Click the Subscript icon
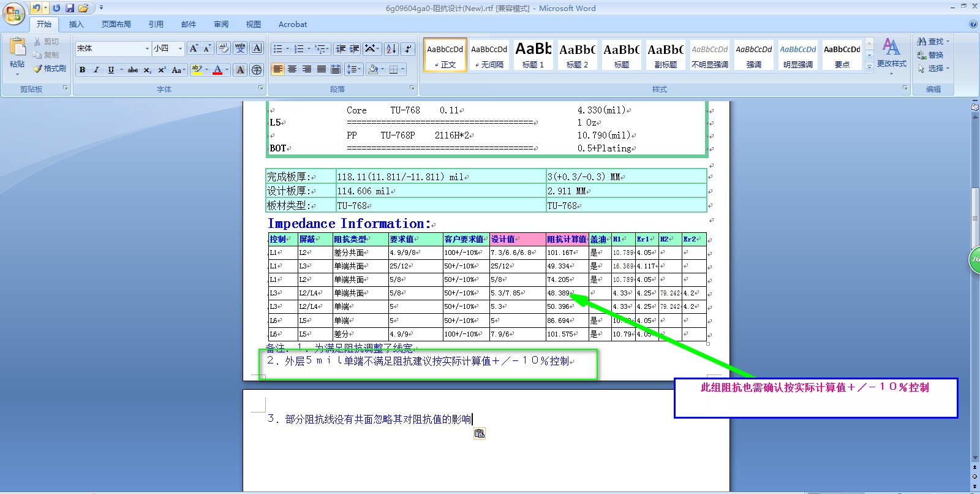This screenshot has height=494, width=980. point(148,70)
